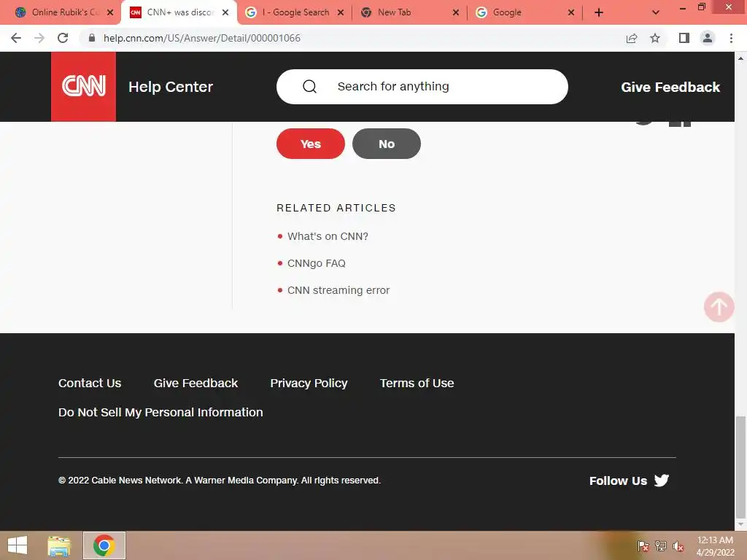Click the browser forward arrow
Screen dimensions: 747x560
39,38
